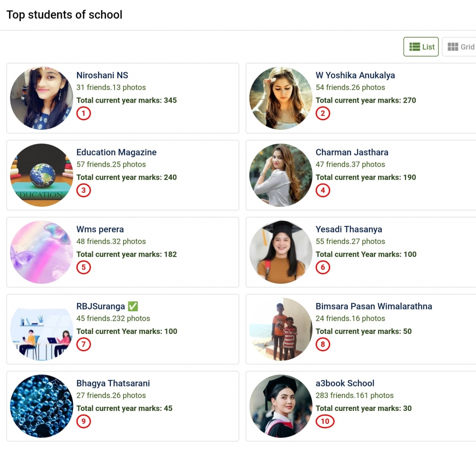Click rank 3 badge under Education Magazine

84,190
